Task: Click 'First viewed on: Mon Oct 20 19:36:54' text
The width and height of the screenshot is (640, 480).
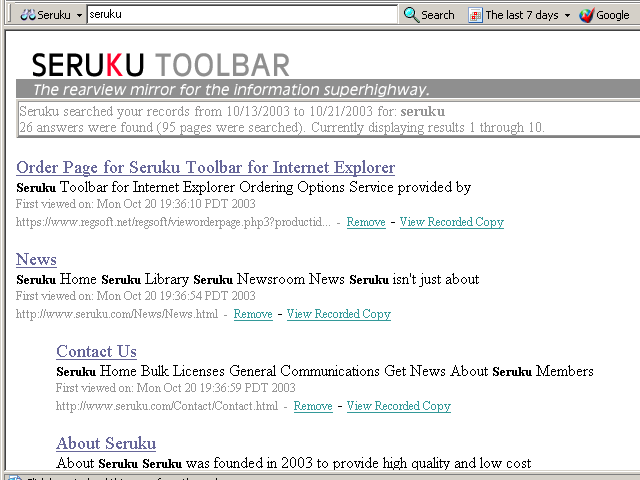Action: click(x=136, y=296)
